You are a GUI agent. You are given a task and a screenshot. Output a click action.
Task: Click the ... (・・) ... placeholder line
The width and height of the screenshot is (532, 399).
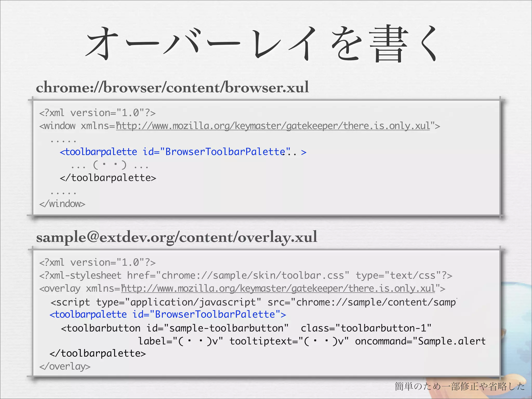(110, 165)
